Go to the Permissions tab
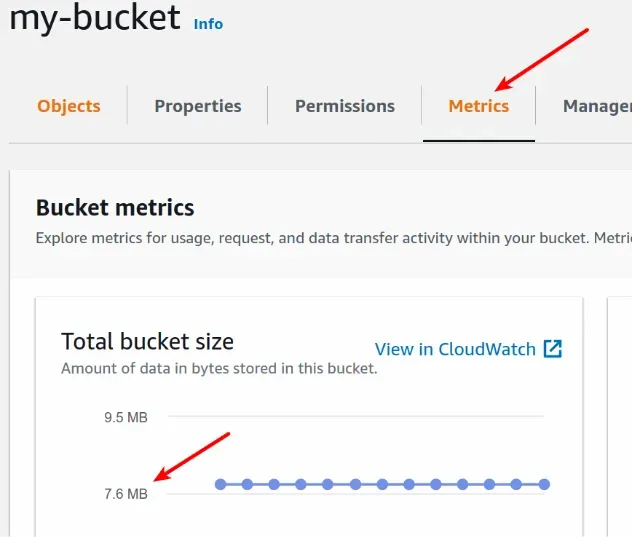The image size is (632, 539). pos(345,106)
